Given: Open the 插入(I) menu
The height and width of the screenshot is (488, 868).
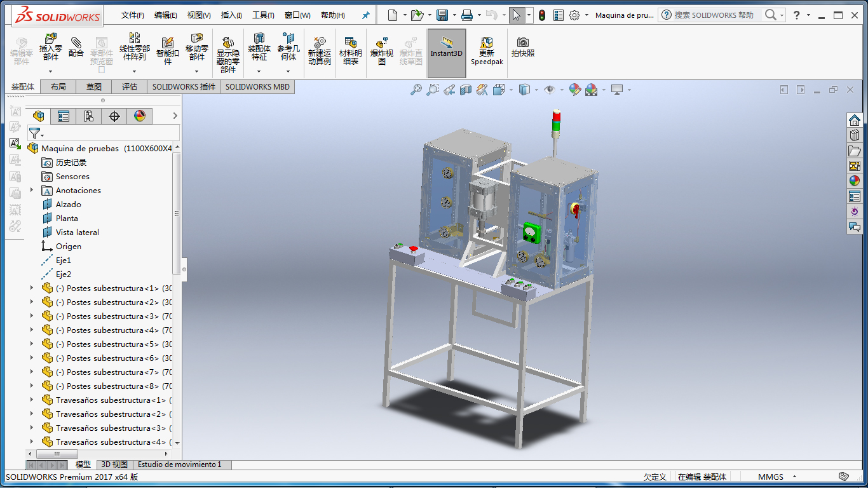Looking at the screenshot, I should (231, 15).
